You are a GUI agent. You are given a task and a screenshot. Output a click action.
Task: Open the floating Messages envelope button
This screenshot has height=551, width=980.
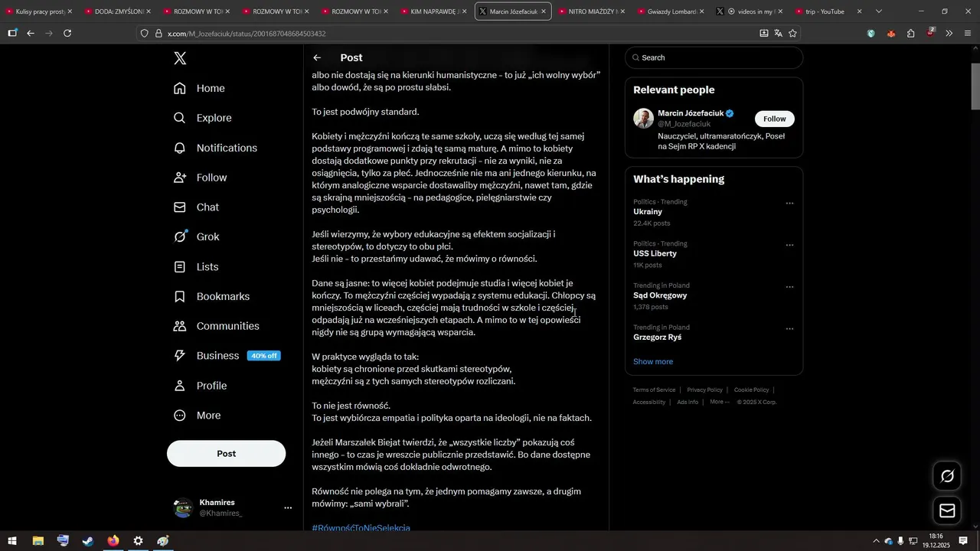click(947, 510)
